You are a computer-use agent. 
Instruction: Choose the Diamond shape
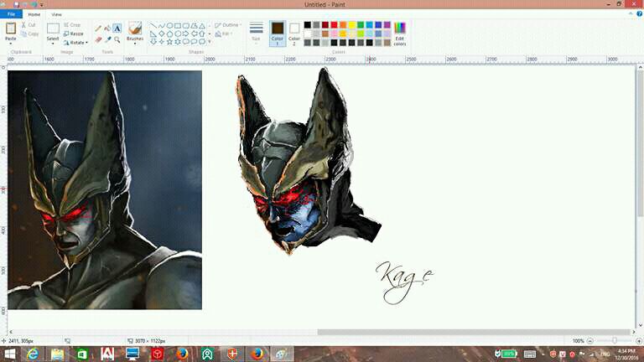coord(161,34)
